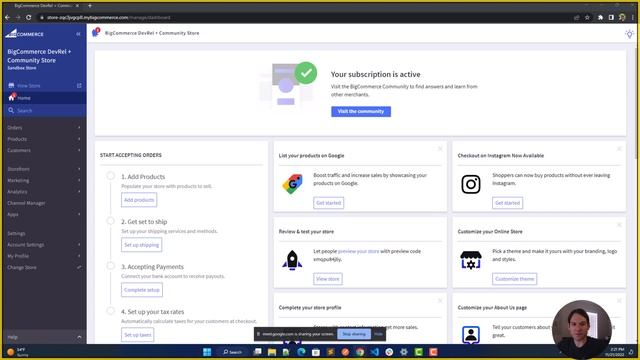Click the Set up shipping button
Screen dimensions: 640x360
pos(141,245)
